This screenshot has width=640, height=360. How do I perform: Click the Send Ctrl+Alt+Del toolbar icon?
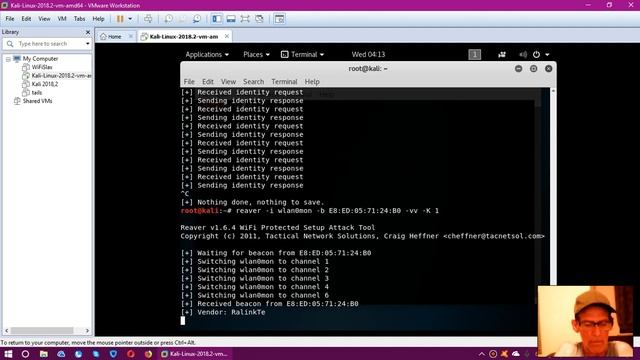click(148, 19)
